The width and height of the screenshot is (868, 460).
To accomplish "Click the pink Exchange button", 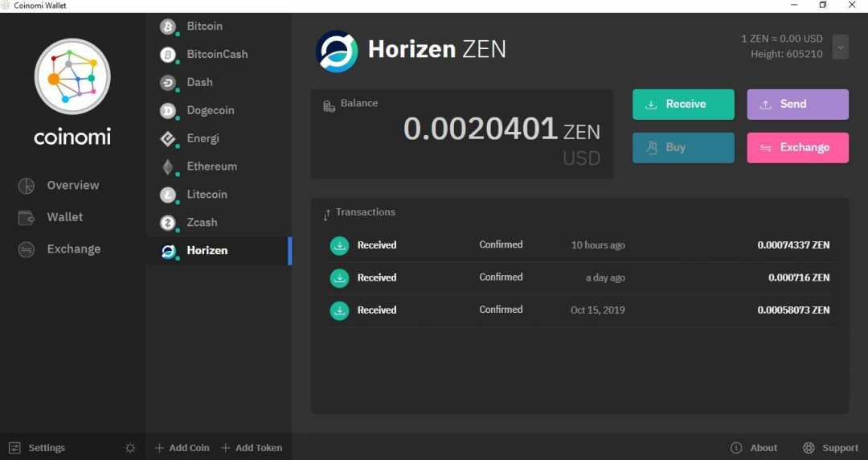I will coord(797,148).
